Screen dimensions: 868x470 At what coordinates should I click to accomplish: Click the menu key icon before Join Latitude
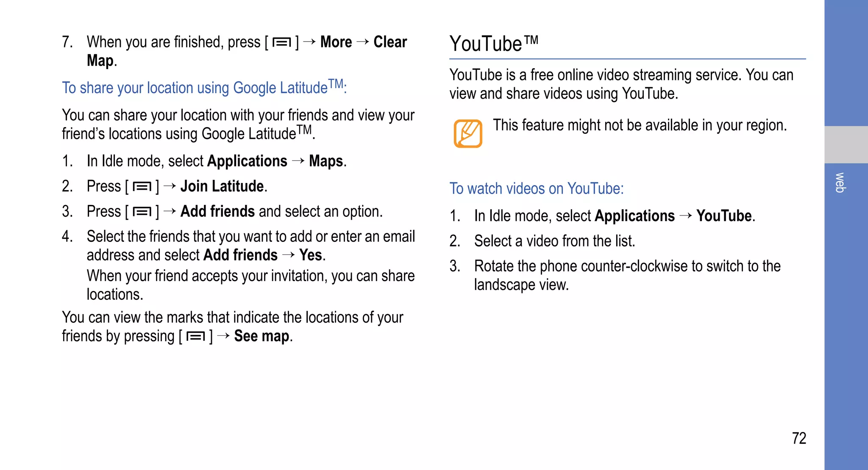[x=142, y=186]
